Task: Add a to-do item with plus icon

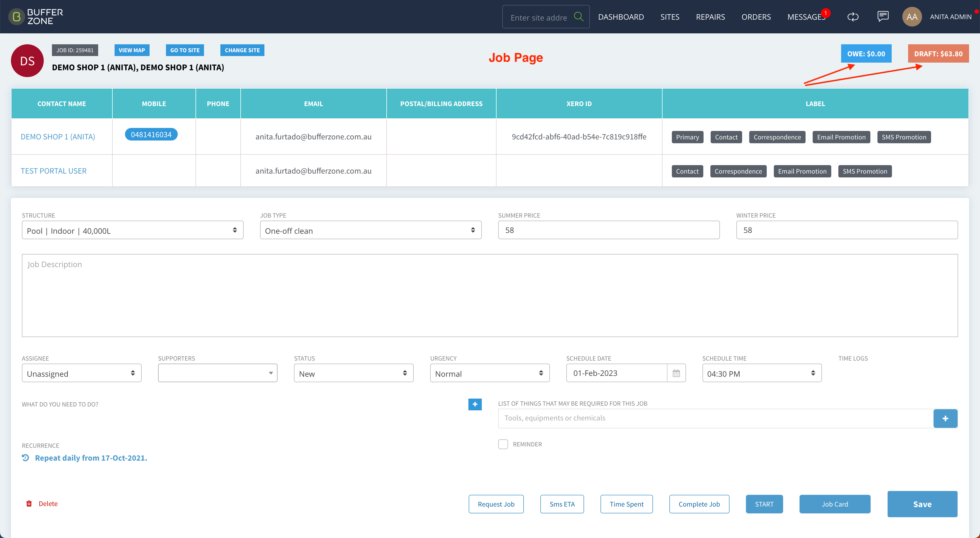Action: (475, 404)
